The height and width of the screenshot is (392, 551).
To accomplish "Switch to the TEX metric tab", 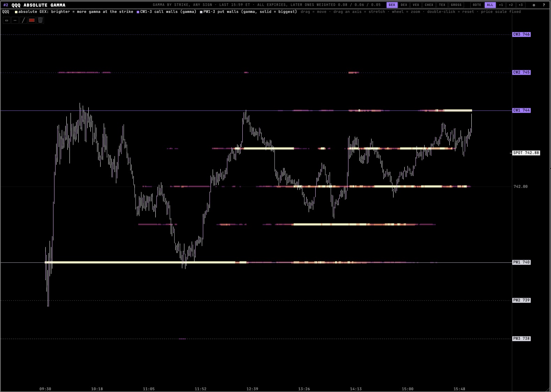I will [x=442, y=5].
